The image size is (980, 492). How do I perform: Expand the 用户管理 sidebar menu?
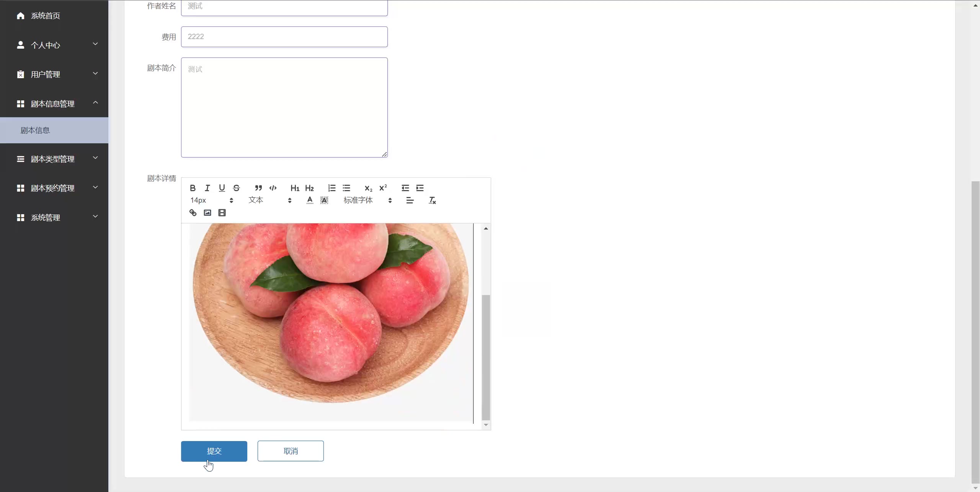coord(54,74)
